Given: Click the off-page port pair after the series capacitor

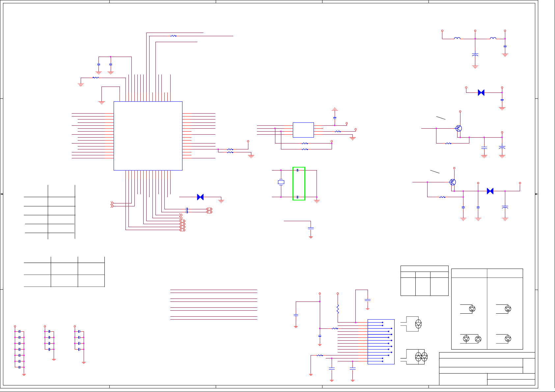Looking at the screenshot, I should point(209,210).
